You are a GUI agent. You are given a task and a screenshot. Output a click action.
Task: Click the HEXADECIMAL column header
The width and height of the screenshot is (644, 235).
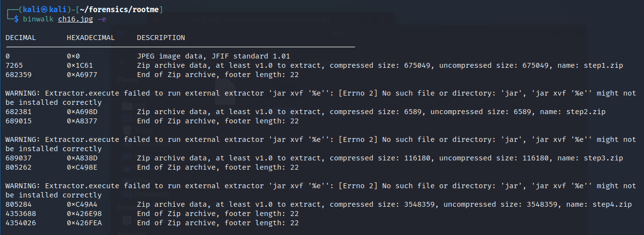(x=91, y=38)
